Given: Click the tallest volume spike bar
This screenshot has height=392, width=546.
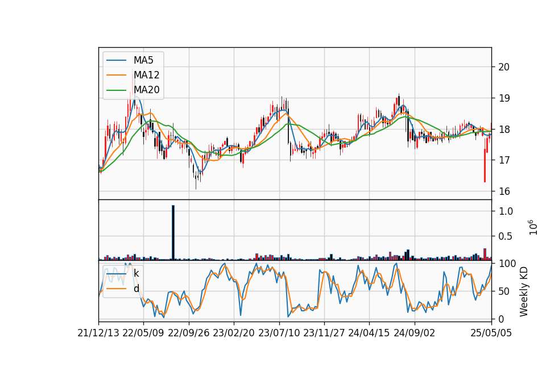Looking at the screenshot, I should (x=173, y=233).
